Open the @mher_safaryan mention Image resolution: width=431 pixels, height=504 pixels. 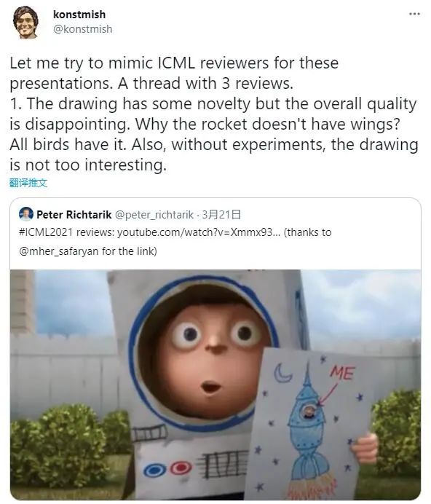(x=59, y=251)
